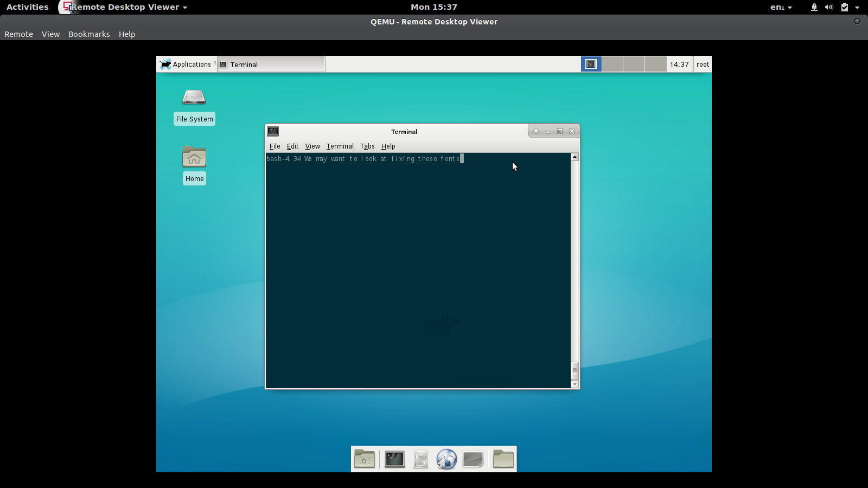868x488 pixels.
Task: Switch to the second workspace in pager
Action: pos(612,64)
